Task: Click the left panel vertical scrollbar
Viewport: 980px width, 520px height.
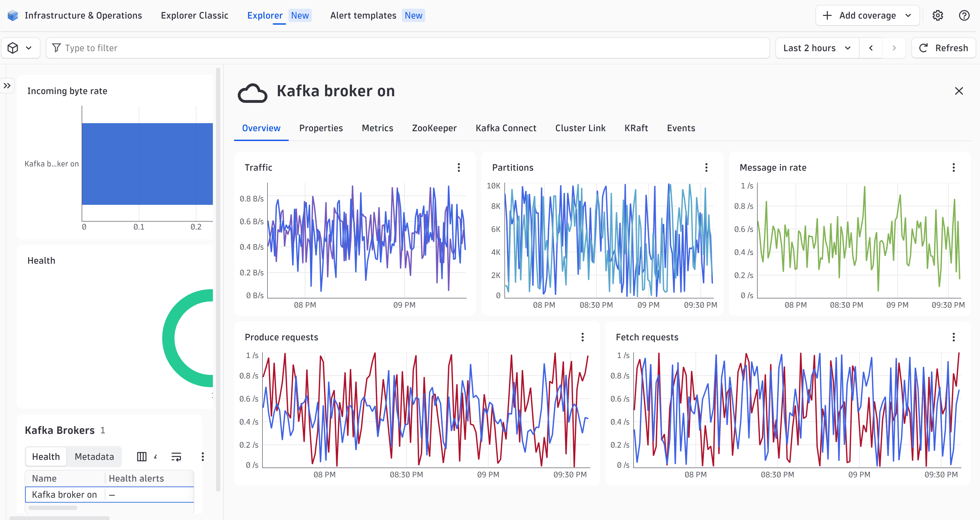Action: [218, 280]
